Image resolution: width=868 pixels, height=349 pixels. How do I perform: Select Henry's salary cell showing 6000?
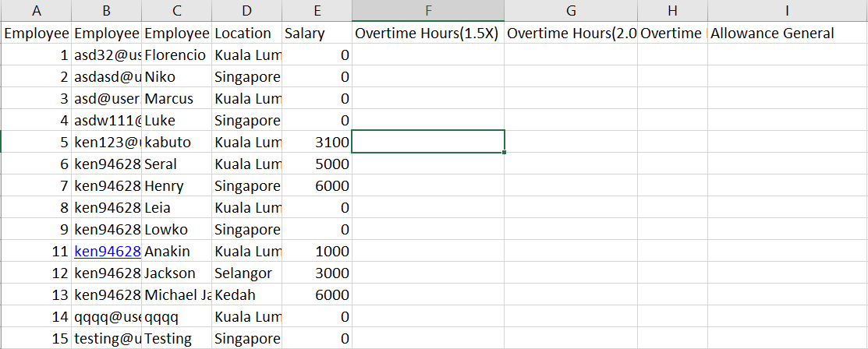[x=317, y=186]
